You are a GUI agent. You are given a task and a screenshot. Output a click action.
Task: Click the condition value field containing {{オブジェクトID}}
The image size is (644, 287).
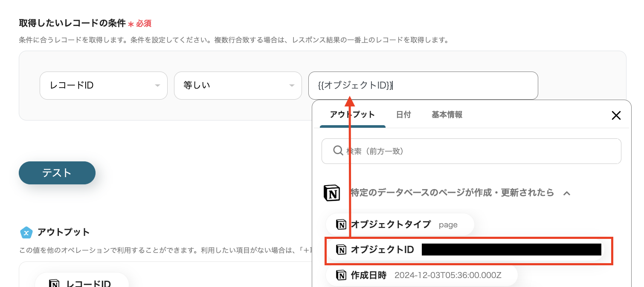pyautogui.click(x=423, y=85)
